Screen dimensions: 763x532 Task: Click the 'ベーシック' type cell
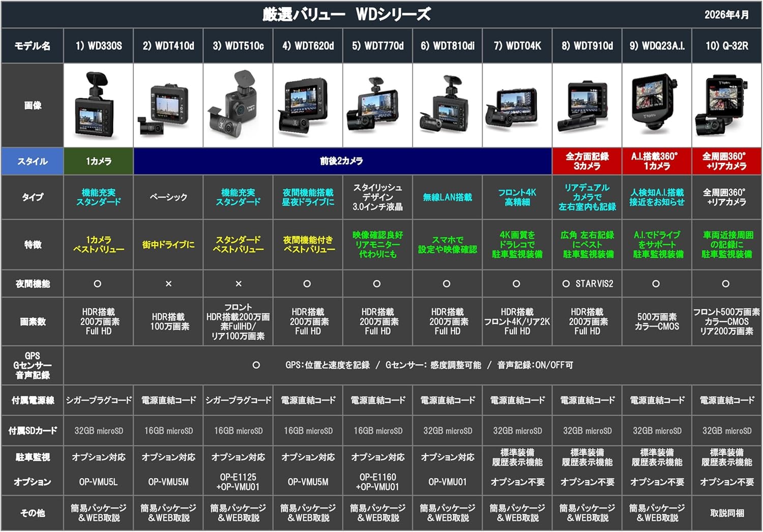tap(168, 197)
